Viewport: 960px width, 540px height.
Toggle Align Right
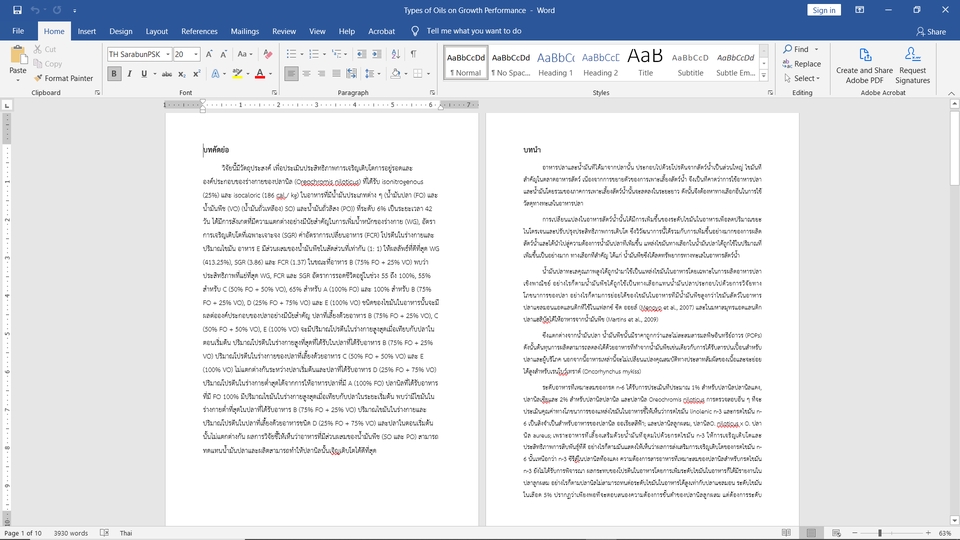click(321, 74)
